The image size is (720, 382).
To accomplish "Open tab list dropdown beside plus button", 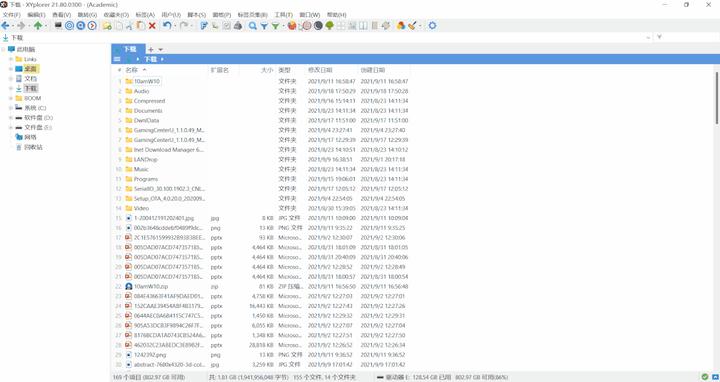I will coord(161,49).
